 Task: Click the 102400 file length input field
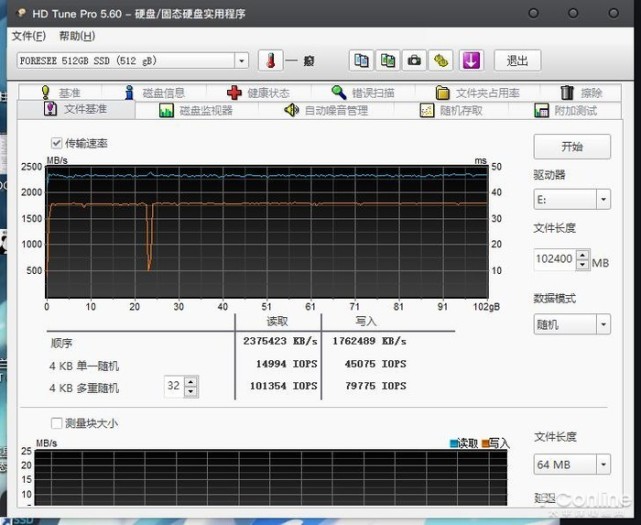555,259
